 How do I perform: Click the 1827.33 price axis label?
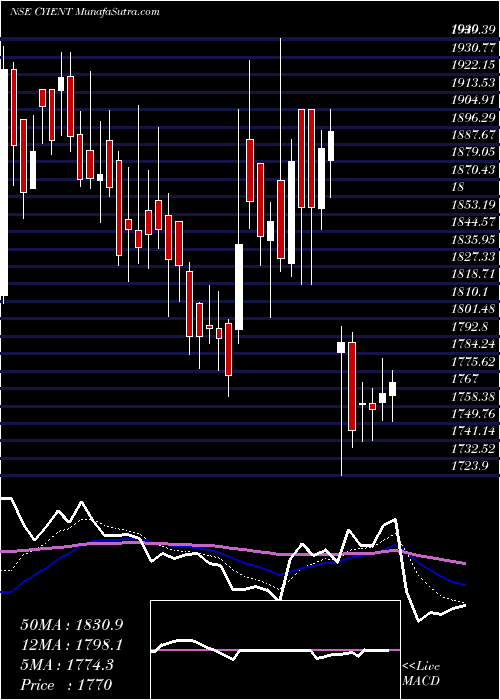click(x=473, y=257)
